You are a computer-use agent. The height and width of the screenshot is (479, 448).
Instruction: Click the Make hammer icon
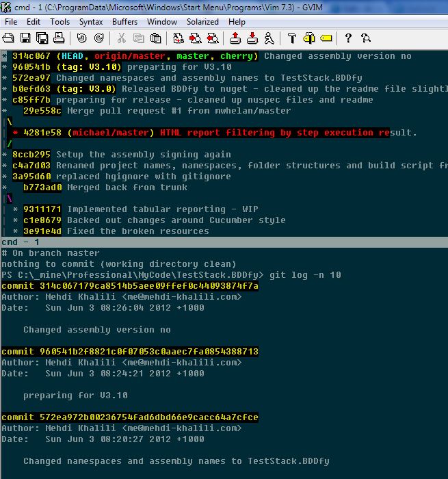[292, 38]
